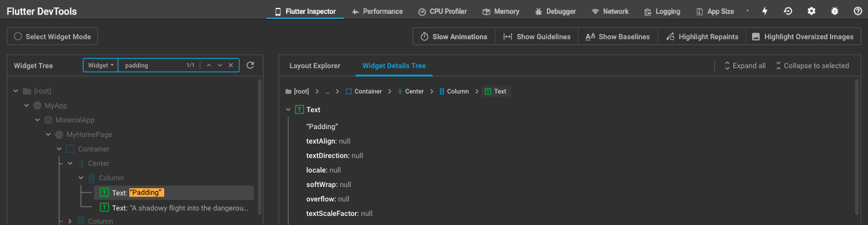Click the MyApp circle icon in tree
The width and height of the screenshot is (868, 225).
37,106
